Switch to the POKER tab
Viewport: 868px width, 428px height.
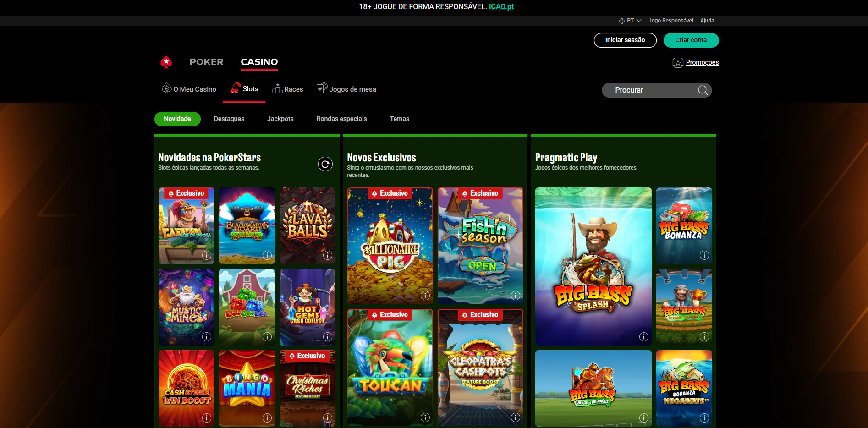click(x=206, y=62)
